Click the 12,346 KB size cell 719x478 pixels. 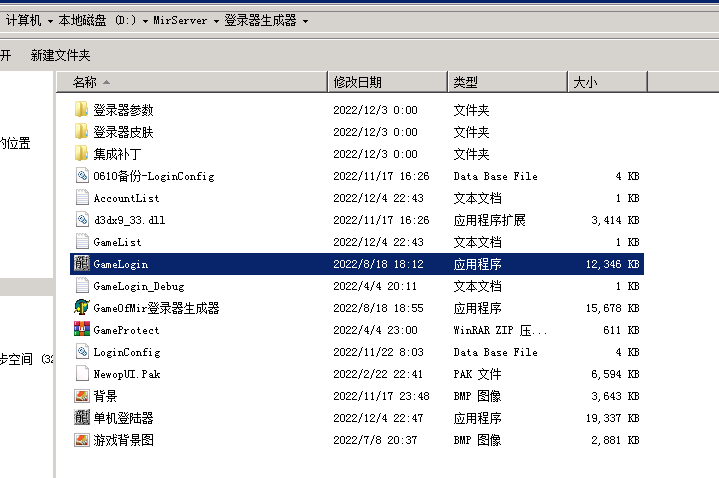(x=613, y=264)
